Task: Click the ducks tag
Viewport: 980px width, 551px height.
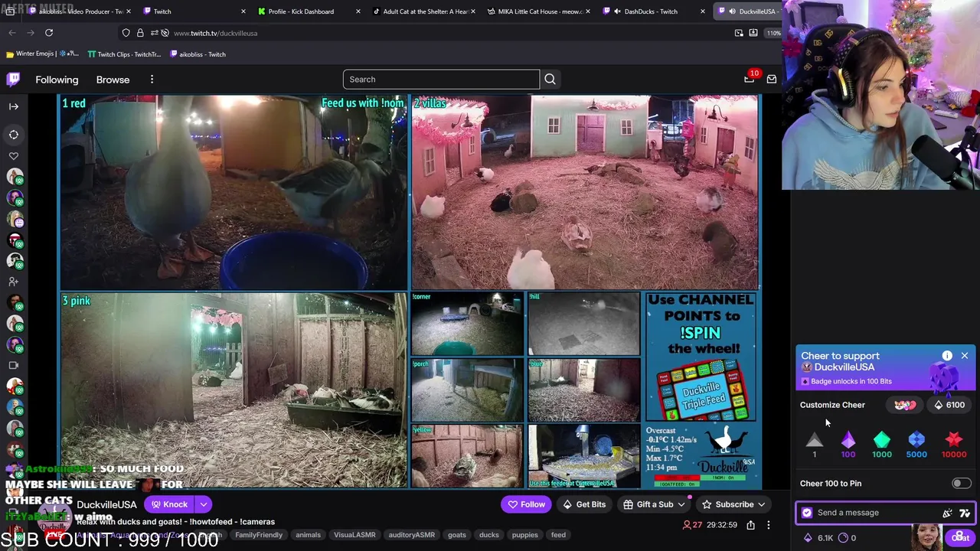Action: (489, 535)
